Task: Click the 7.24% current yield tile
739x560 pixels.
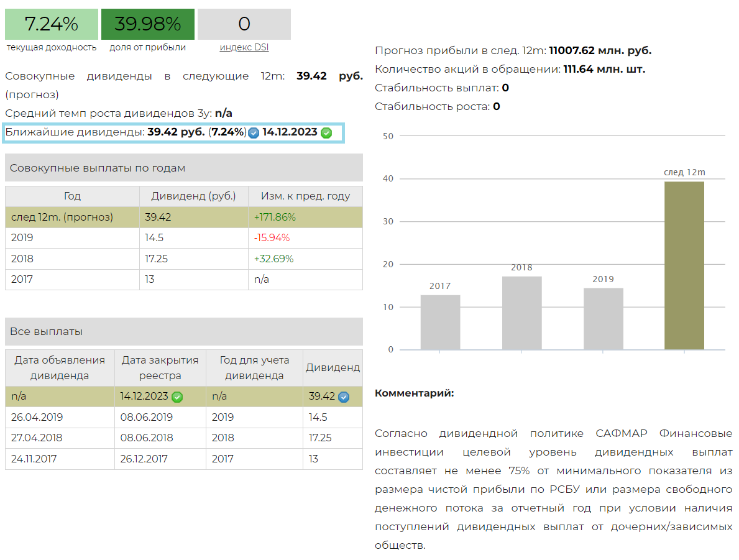Action: point(52,24)
